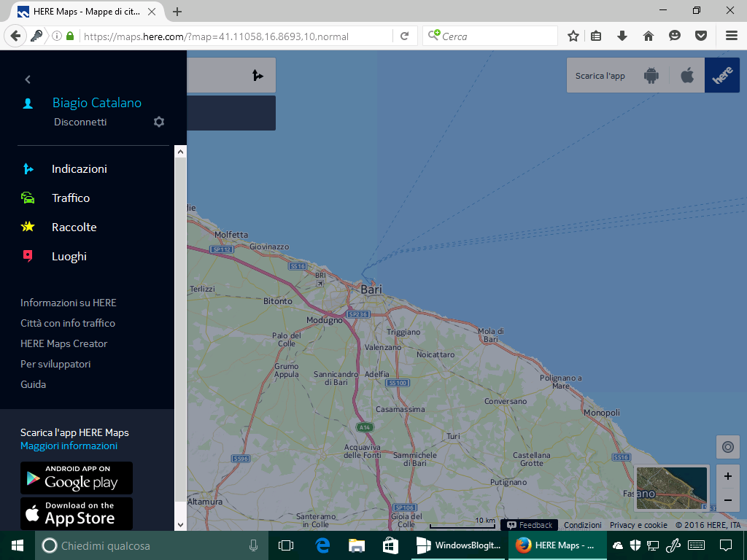The image size is (747, 560).
Task: Open account settings gear icon
Action: (x=159, y=122)
